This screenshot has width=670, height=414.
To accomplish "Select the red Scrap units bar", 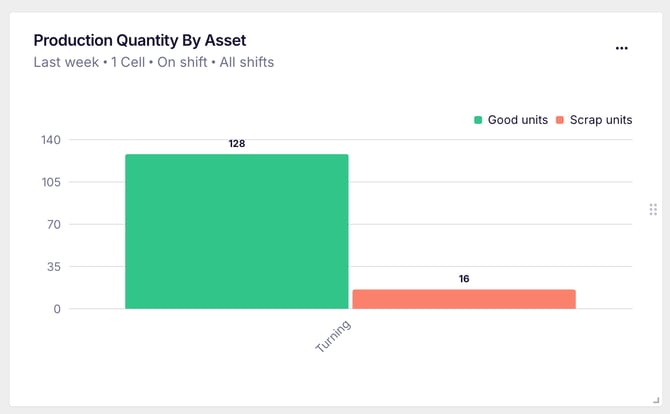I will point(464,299).
